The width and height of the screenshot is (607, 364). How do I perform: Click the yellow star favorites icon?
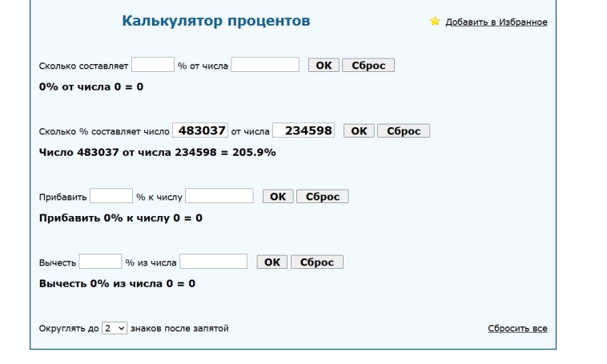pyautogui.click(x=435, y=22)
